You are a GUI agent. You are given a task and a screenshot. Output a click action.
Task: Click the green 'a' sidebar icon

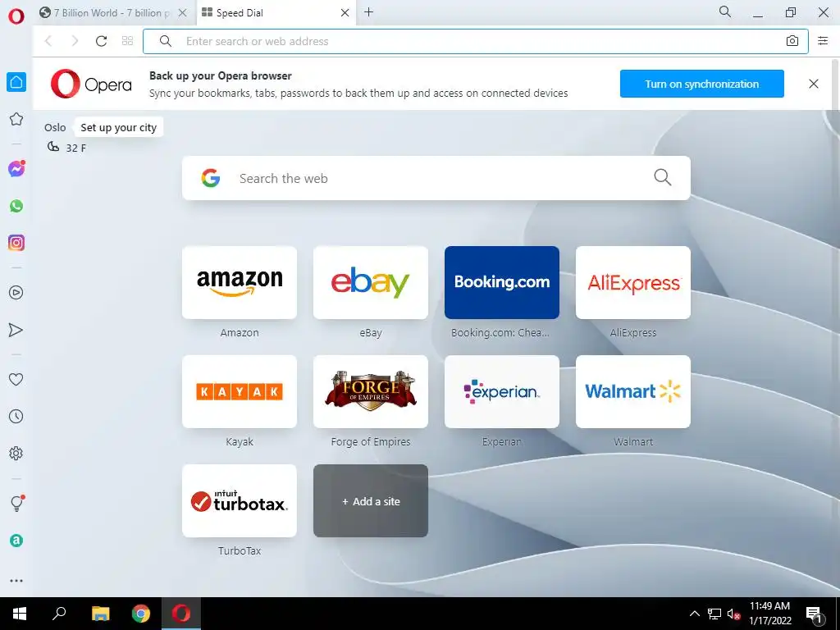[16, 541]
